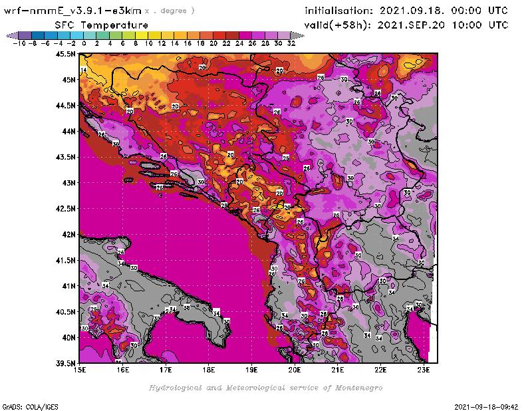The image size is (532, 411).
Task: Select the light blue swatch between -4 and -2
Action: click(64, 35)
